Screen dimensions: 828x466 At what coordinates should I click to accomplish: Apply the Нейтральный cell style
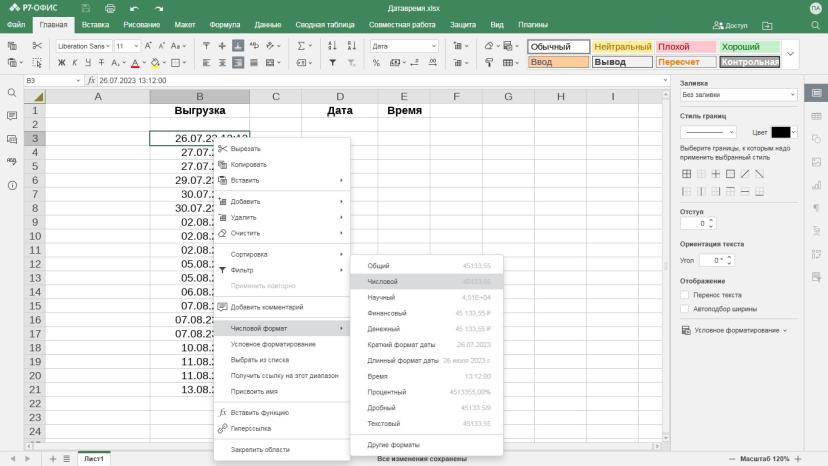click(622, 46)
